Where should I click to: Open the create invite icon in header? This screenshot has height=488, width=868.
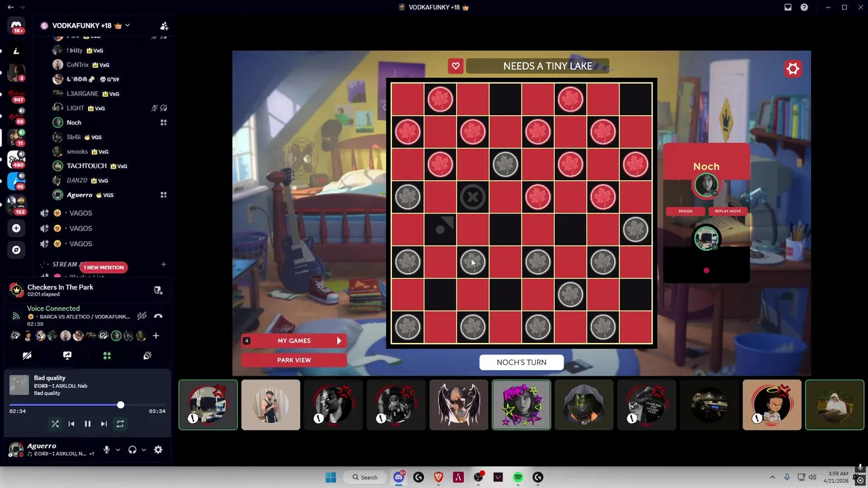(164, 26)
